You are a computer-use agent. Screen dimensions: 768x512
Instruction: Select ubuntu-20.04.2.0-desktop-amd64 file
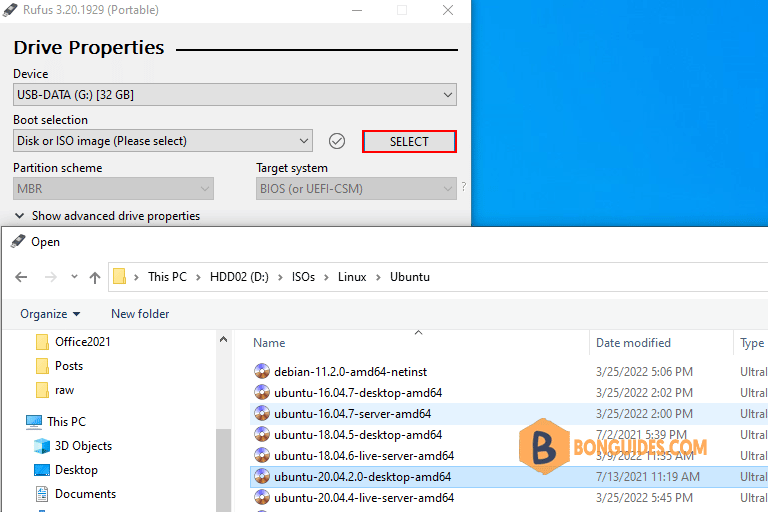pos(362,477)
